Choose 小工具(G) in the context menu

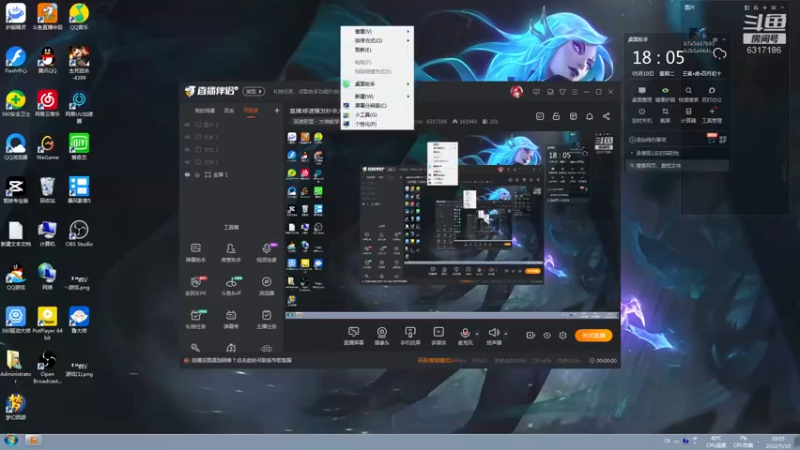coord(378,115)
